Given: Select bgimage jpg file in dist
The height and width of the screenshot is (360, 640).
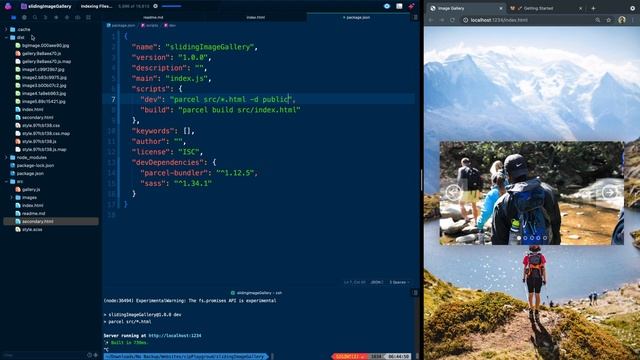Looking at the screenshot, I should coord(45,46).
